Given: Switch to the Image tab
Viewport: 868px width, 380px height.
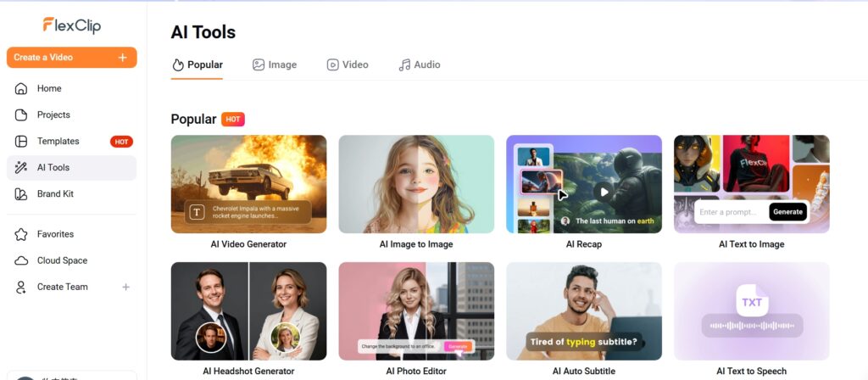Looking at the screenshot, I should (x=274, y=64).
